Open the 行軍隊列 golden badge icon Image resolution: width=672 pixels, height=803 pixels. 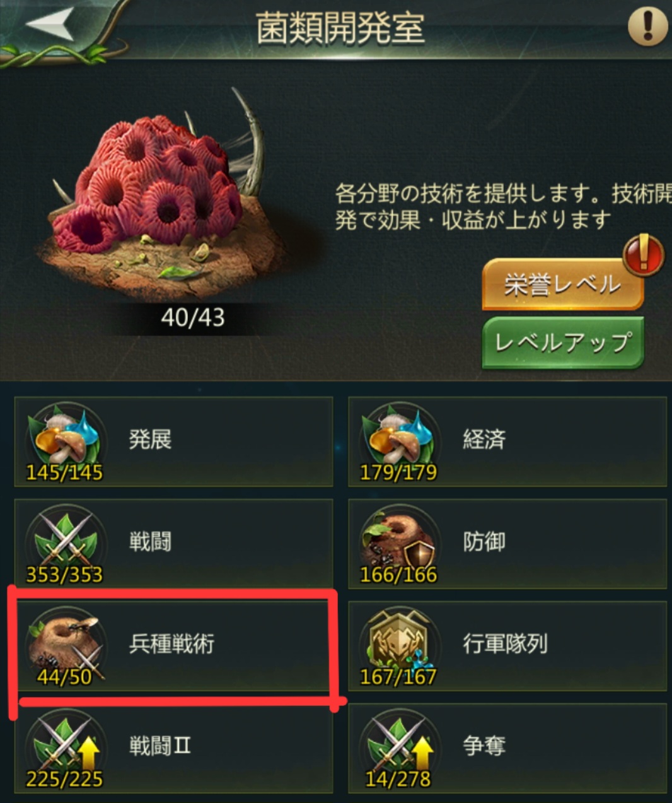click(400, 643)
